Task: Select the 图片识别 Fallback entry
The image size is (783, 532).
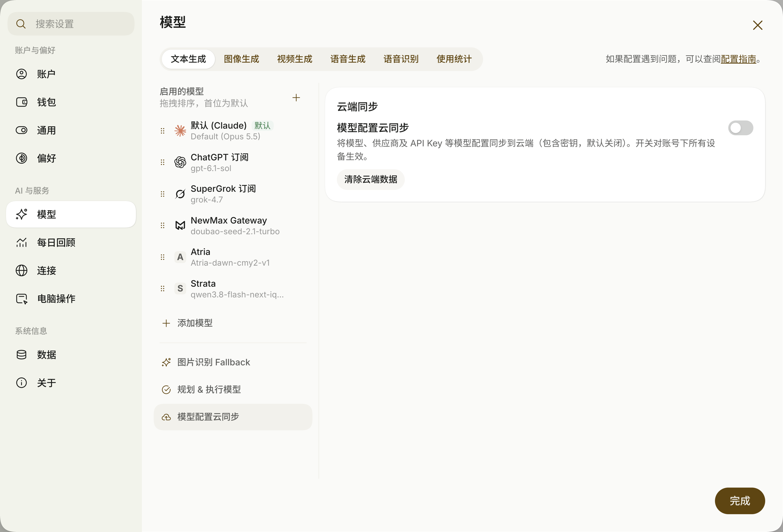Action: click(x=233, y=362)
